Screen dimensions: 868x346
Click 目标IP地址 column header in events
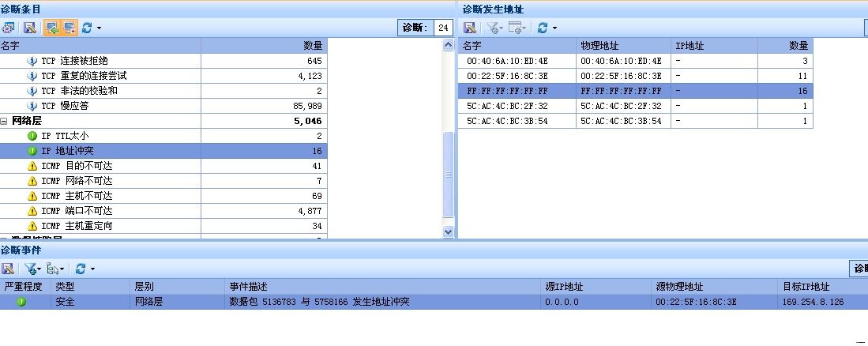(x=823, y=286)
